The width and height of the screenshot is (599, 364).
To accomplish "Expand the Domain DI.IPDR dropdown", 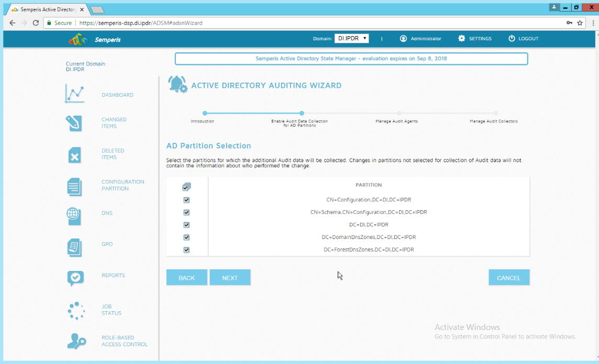I will [x=352, y=39].
